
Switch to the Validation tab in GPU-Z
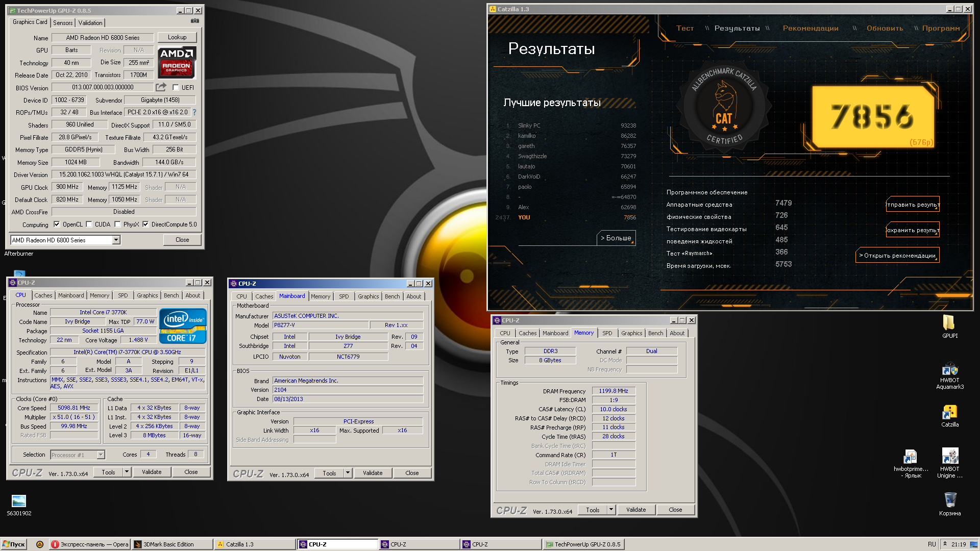coord(90,23)
